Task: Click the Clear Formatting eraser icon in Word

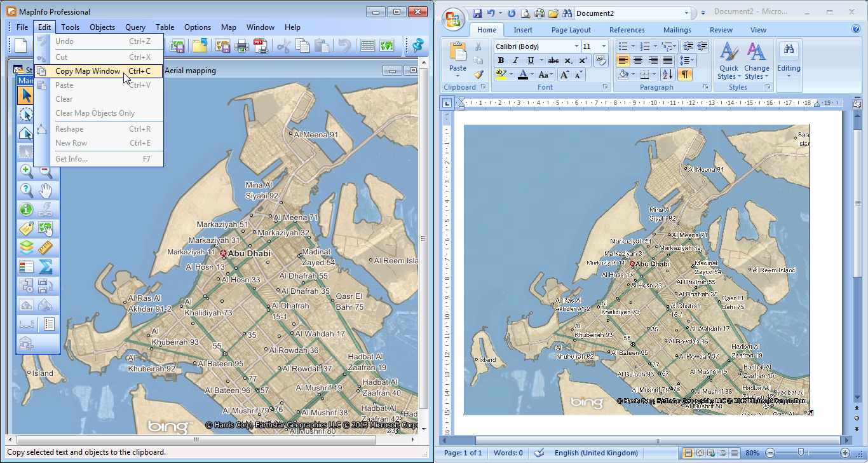Action: click(601, 60)
